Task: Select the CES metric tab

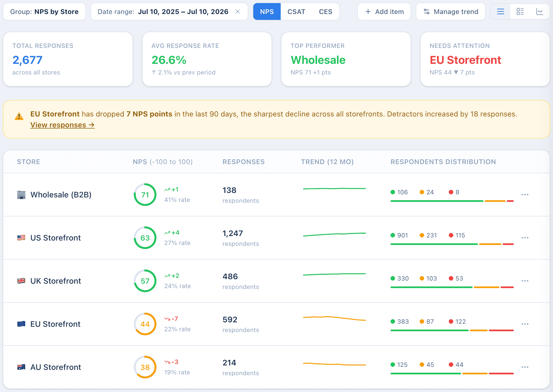Action: [x=326, y=11]
